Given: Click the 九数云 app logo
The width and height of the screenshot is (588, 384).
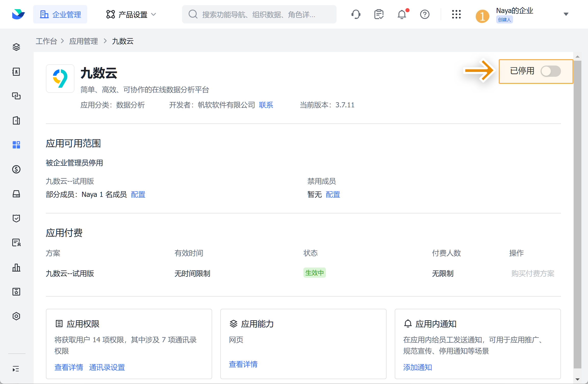Looking at the screenshot, I should coord(60,79).
